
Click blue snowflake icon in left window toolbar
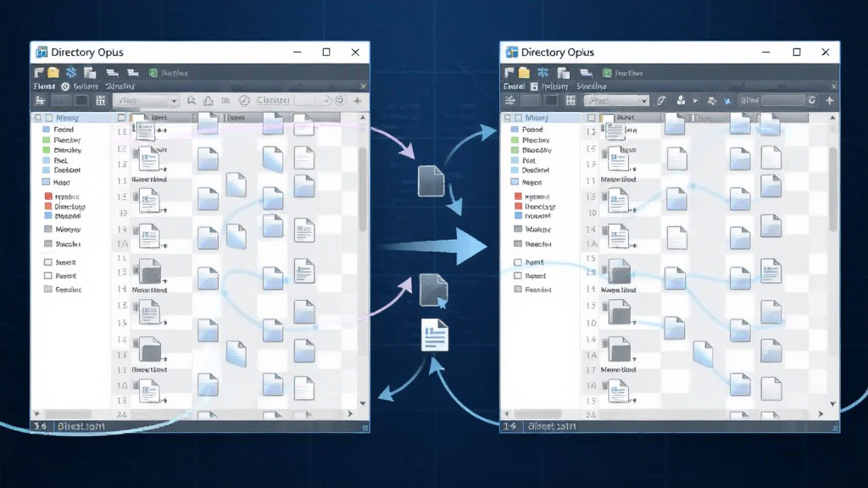(71, 73)
